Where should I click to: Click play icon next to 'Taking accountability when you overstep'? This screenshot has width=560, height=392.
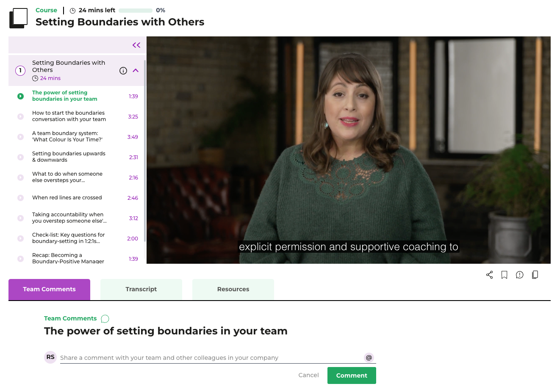(x=20, y=218)
